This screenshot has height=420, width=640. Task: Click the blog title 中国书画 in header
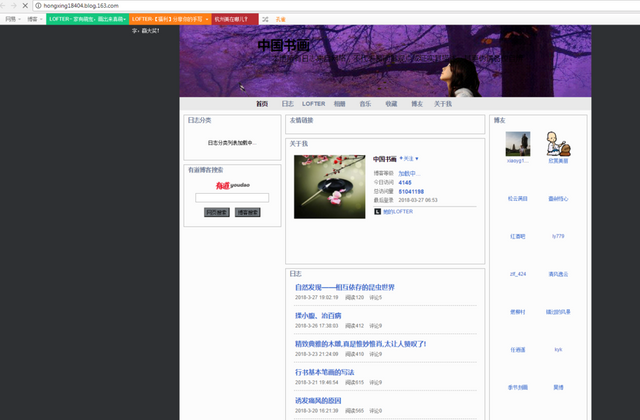(x=284, y=45)
